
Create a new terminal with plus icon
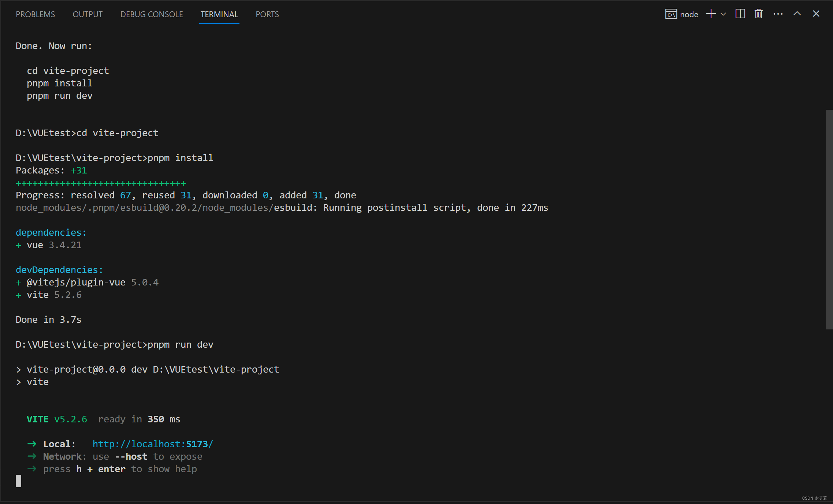click(x=711, y=14)
